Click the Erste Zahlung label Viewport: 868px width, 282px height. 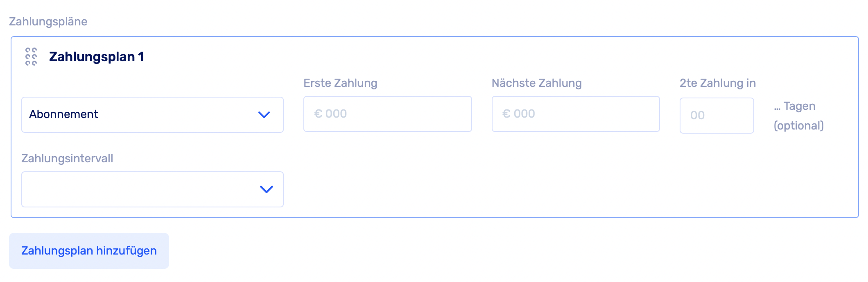(340, 83)
